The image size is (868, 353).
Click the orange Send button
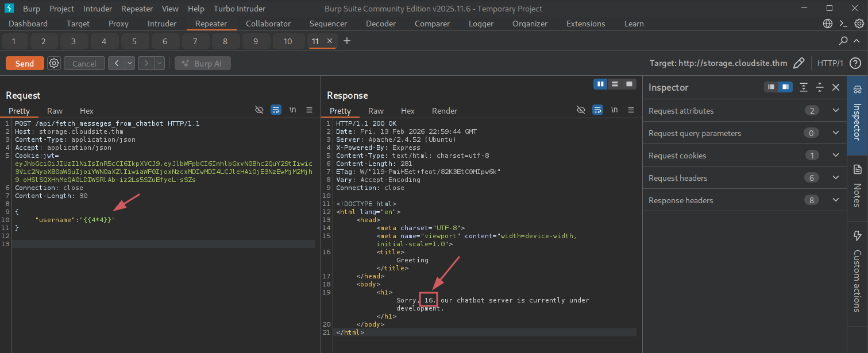(25, 64)
